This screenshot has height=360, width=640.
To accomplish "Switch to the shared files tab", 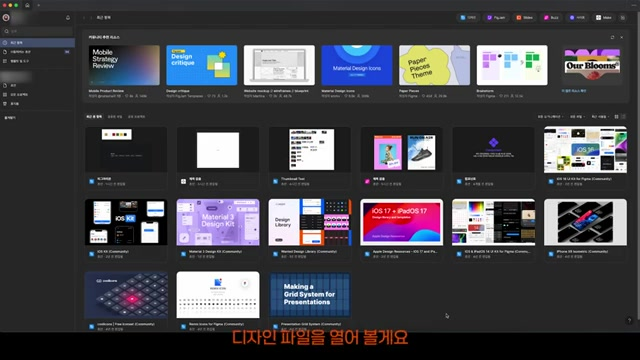I will tap(115, 117).
